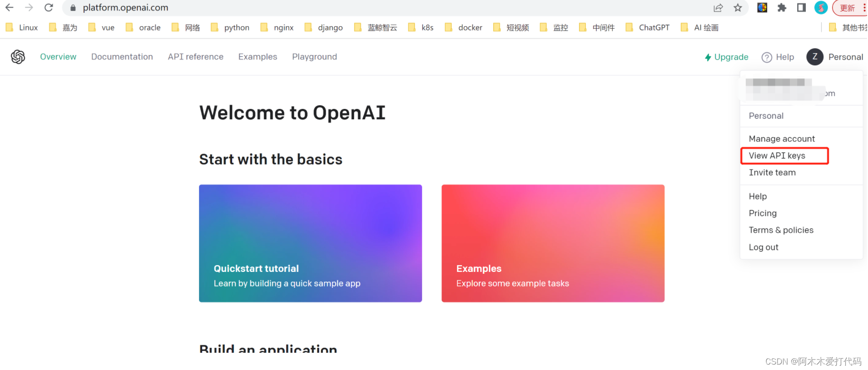Toggle the browser side panel icon
Image resolution: width=868 pixels, height=370 pixels.
tap(801, 8)
